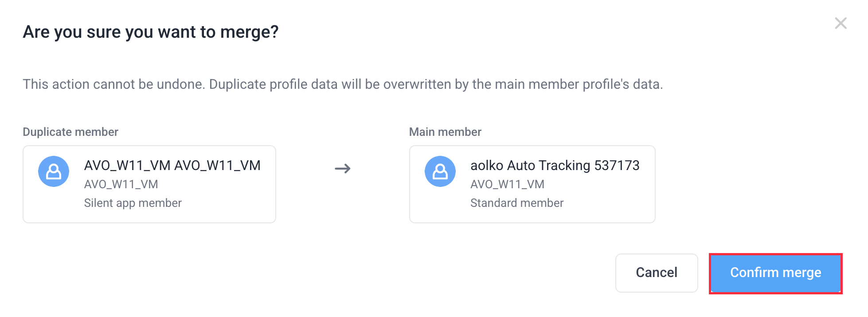Click AVO_W11_VM subtitle under duplicate member

(x=121, y=184)
